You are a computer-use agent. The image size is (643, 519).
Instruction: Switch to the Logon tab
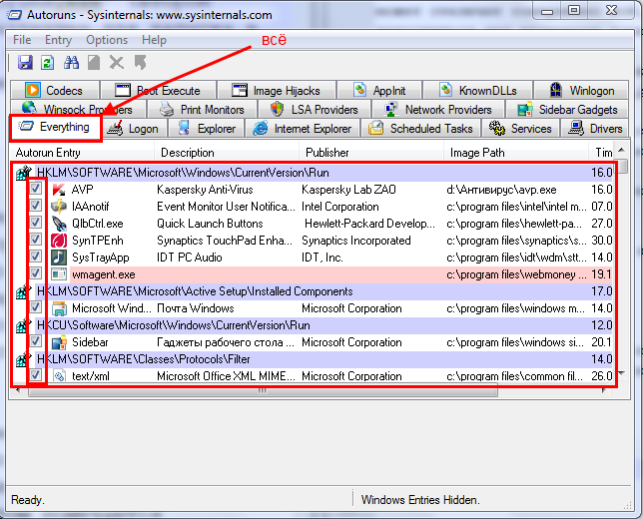[135, 128]
